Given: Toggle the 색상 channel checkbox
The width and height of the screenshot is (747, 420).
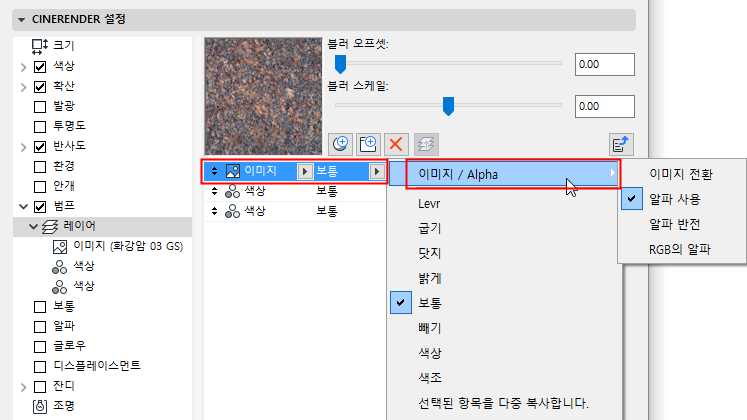Looking at the screenshot, I should pyautogui.click(x=40, y=67).
